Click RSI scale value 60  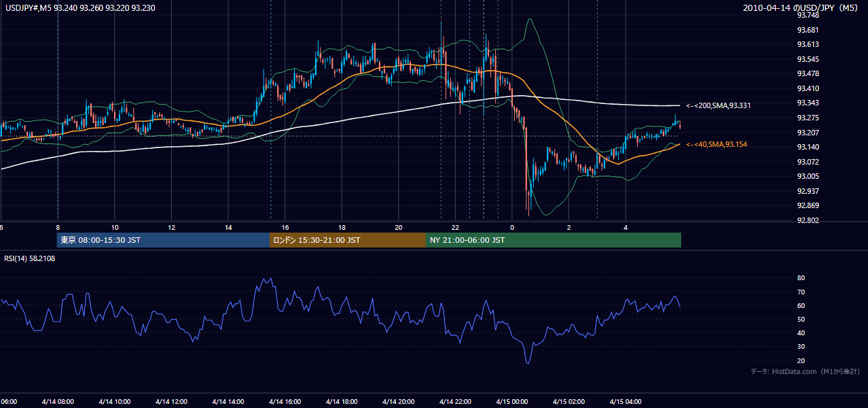801,305
